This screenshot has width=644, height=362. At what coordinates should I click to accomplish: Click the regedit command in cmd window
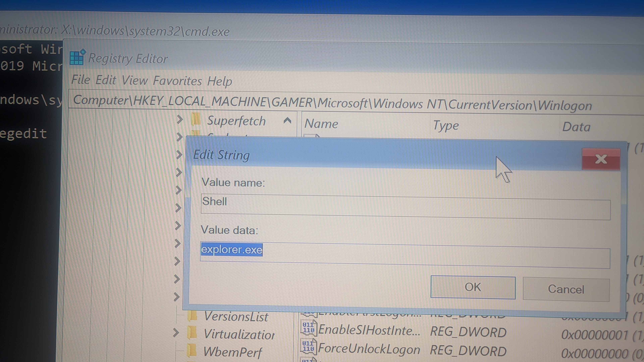coord(23,134)
